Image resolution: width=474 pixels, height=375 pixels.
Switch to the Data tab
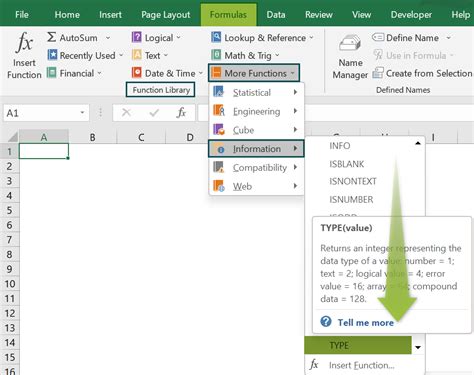276,15
